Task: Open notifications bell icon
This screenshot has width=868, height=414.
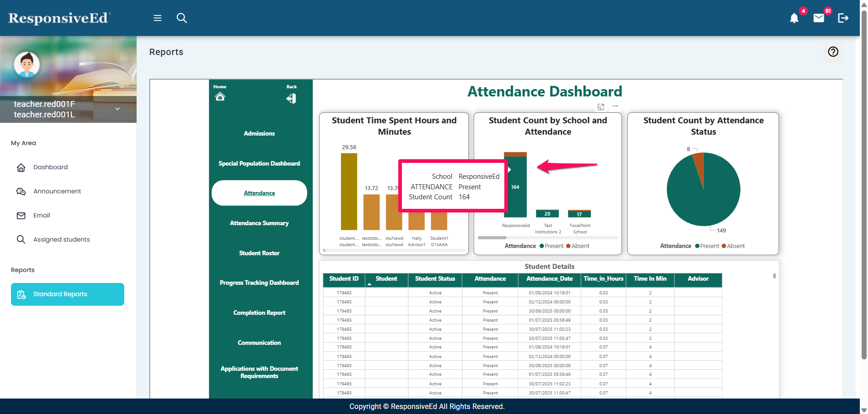Action: 794,18
